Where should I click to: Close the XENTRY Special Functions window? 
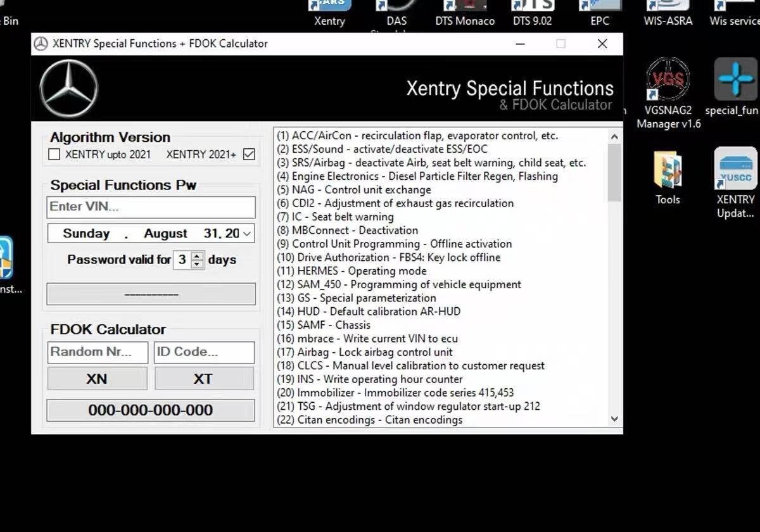[602, 44]
